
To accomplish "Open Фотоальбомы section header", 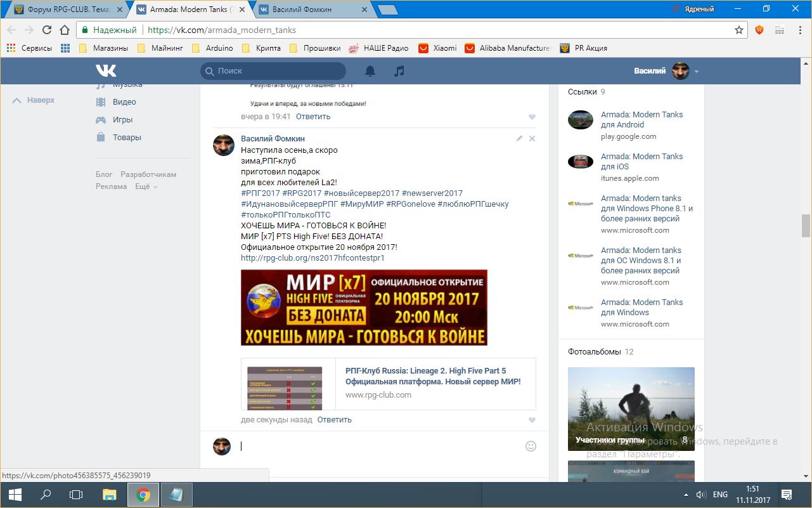I will pos(595,352).
